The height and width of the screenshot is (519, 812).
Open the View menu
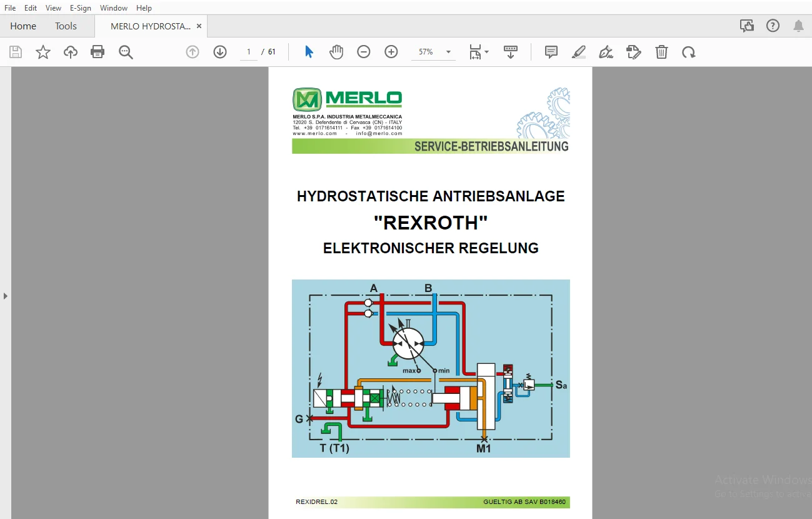54,8
